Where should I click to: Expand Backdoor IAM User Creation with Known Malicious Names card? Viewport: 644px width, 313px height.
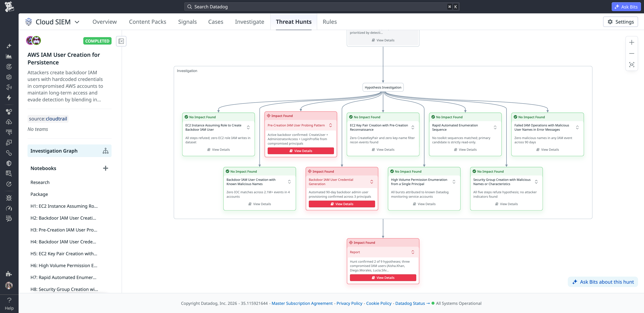[289, 182]
